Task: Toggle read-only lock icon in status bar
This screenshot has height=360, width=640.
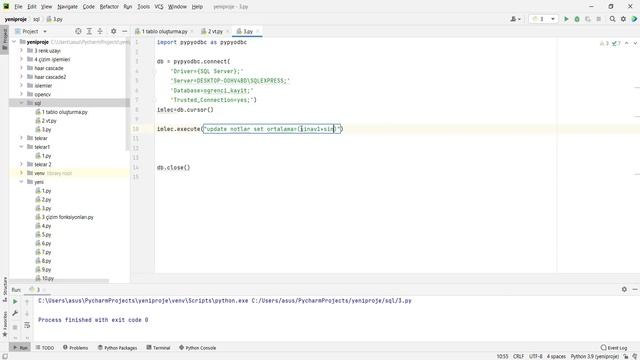Action: (626, 356)
